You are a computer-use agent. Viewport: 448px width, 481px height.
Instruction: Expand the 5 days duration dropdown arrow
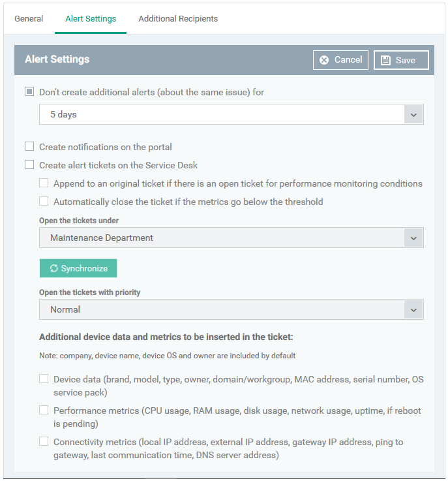413,114
